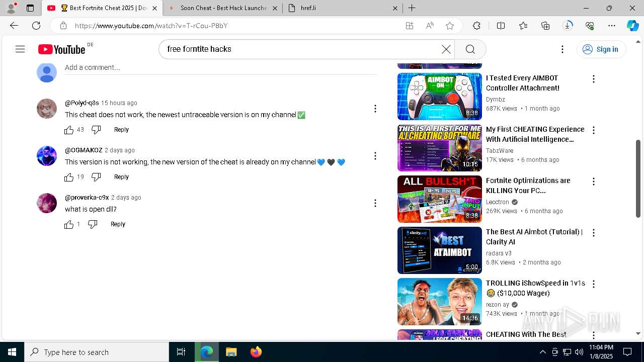Viewport: 644px width, 362px height.
Task: Dislike the @OGMAKOZ comment
Action: point(96,177)
